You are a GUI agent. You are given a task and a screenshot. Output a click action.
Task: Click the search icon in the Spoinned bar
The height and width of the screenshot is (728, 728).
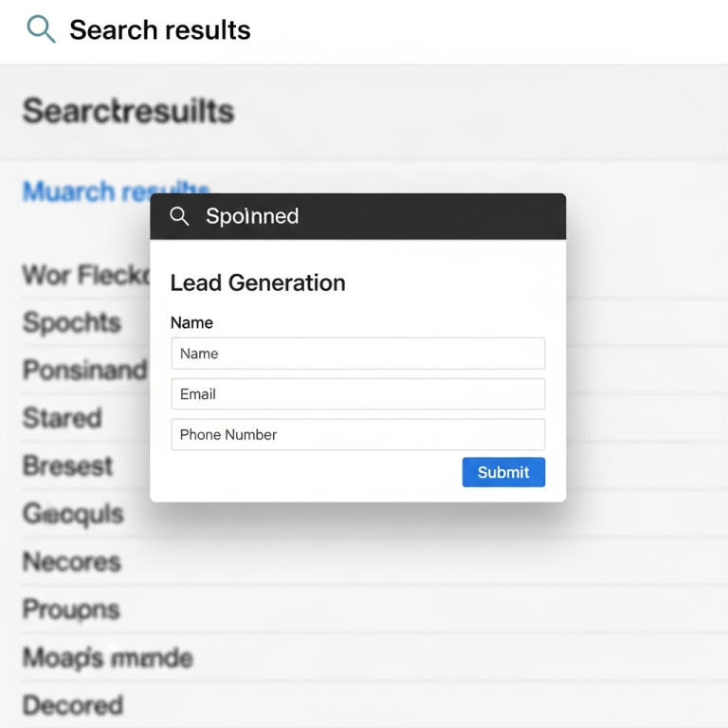point(179,216)
